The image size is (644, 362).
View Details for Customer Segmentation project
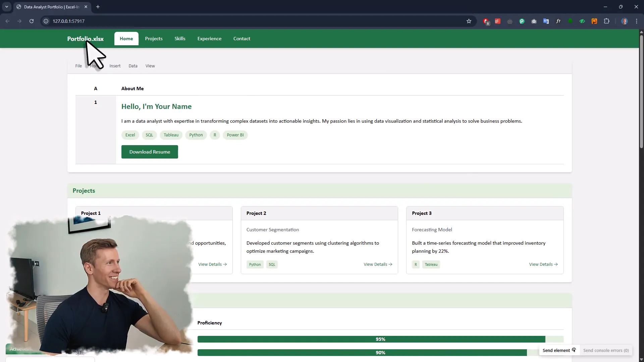point(378,264)
